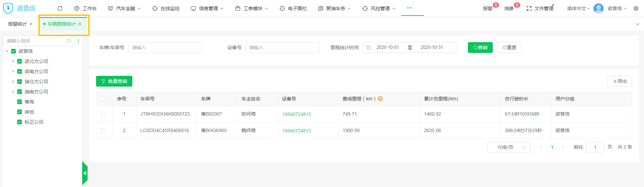Click the settings gear icon

coord(636,8)
